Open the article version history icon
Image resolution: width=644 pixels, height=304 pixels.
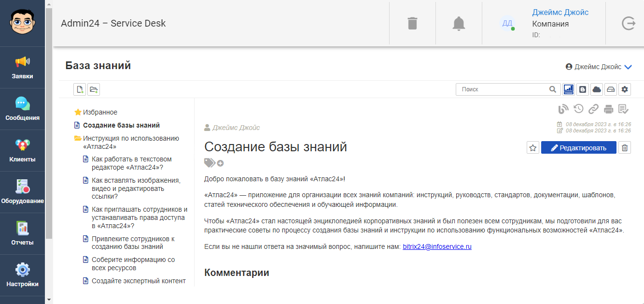click(578, 109)
